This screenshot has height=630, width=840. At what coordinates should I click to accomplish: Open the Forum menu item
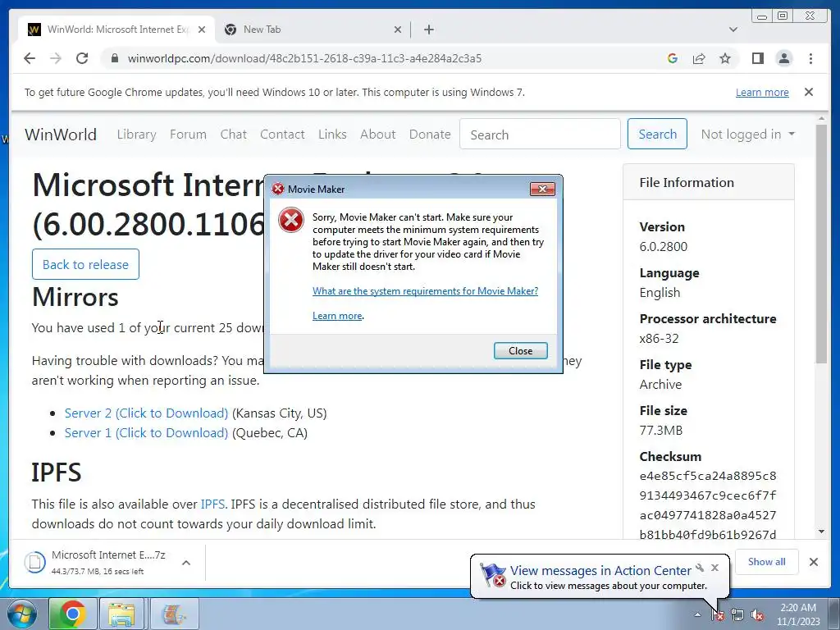click(x=188, y=135)
